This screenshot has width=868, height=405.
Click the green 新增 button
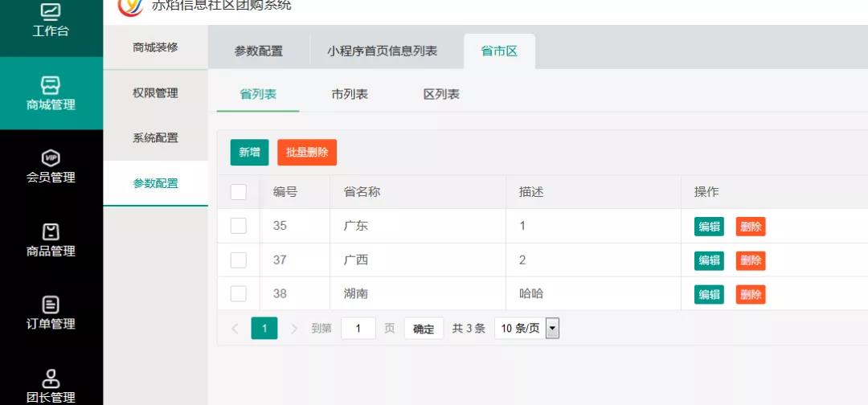click(x=249, y=152)
